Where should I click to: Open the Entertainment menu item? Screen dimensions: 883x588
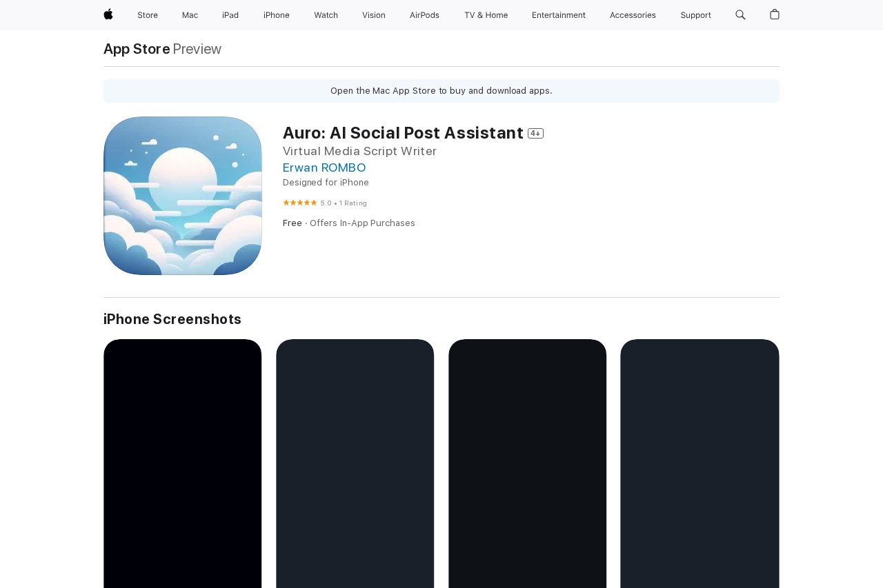click(559, 15)
